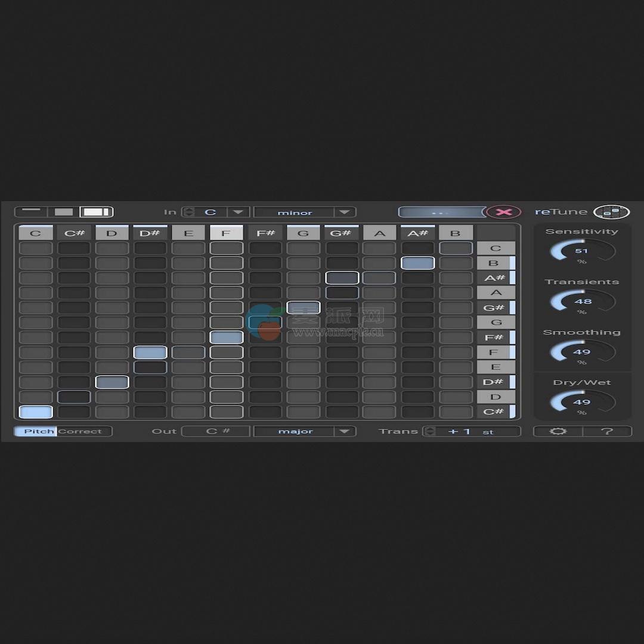Select the Pitch mode toggle
Screen dimensions: 644x644
click(39, 431)
